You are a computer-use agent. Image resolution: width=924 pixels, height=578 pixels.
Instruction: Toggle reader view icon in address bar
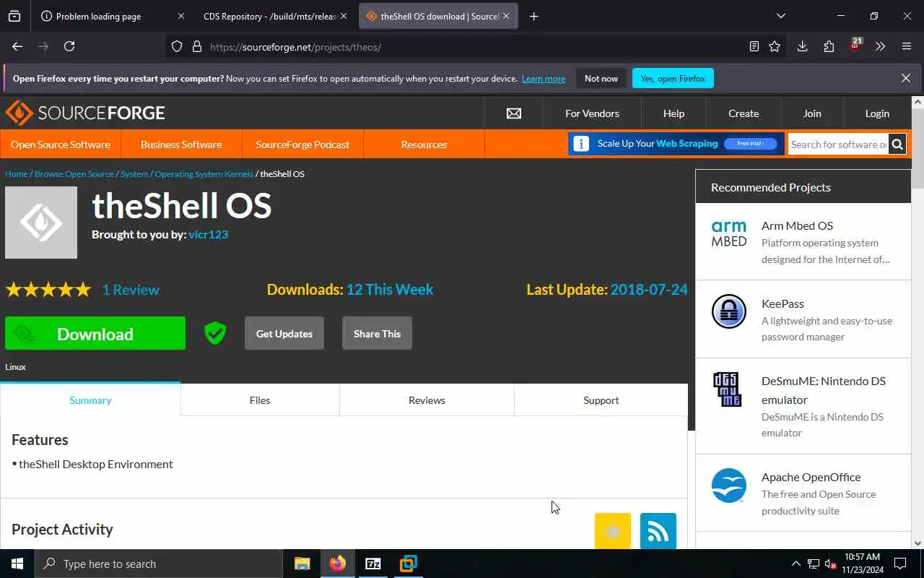point(754,46)
